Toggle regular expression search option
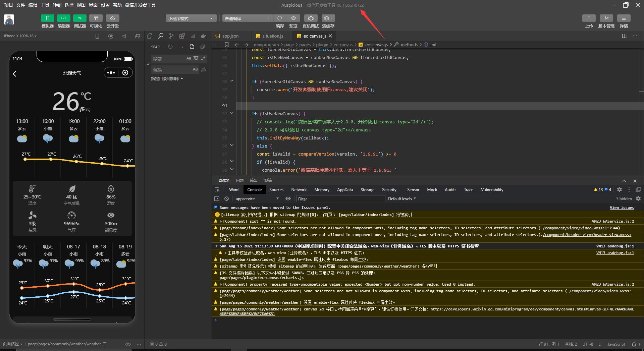This screenshot has width=644, height=351. (x=203, y=58)
